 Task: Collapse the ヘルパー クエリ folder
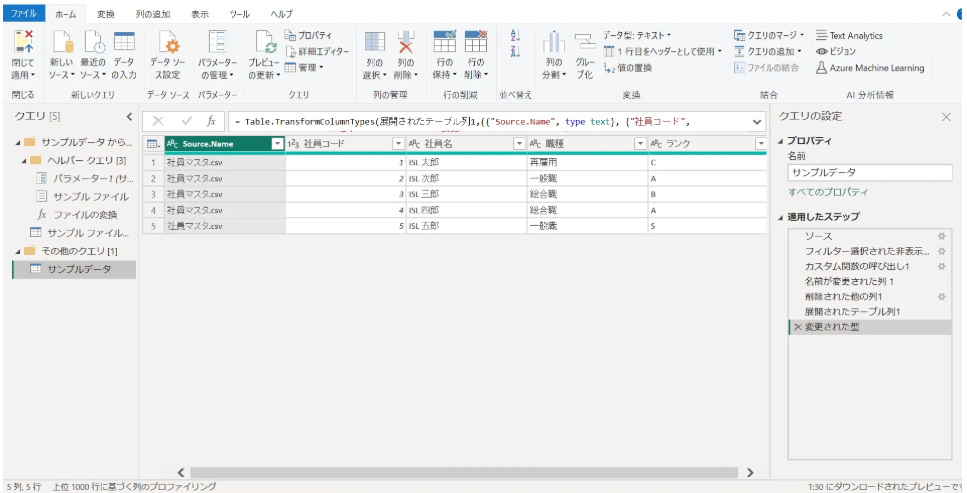point(23,160)
